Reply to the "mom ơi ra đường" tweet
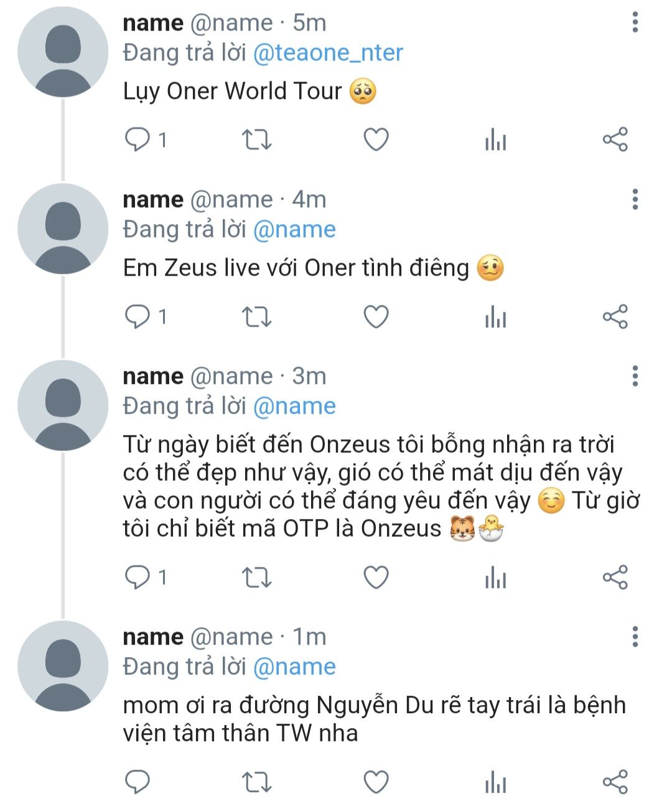The height and width of the screenshot is (799, 672). [137, 782]
